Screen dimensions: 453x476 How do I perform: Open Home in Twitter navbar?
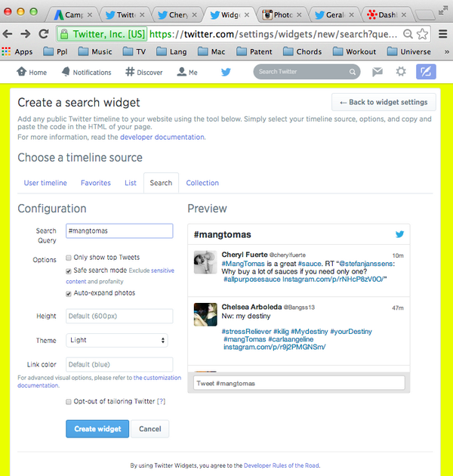pos(32,72)
